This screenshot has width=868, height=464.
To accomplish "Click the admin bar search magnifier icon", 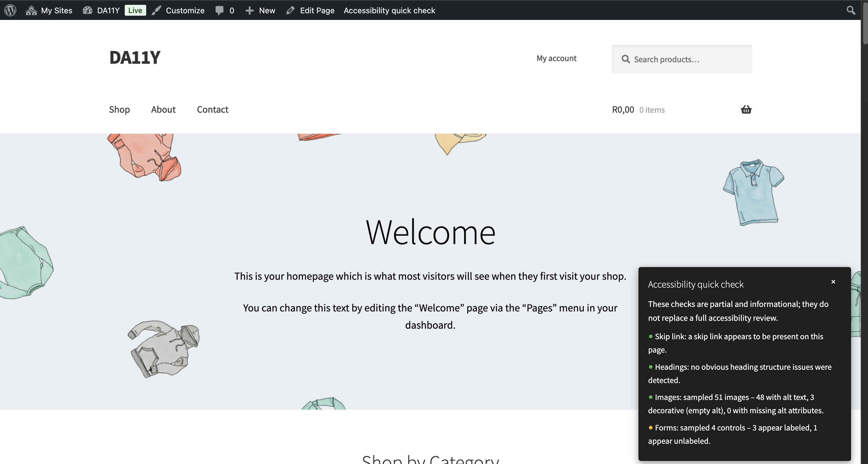I will 850,10.
